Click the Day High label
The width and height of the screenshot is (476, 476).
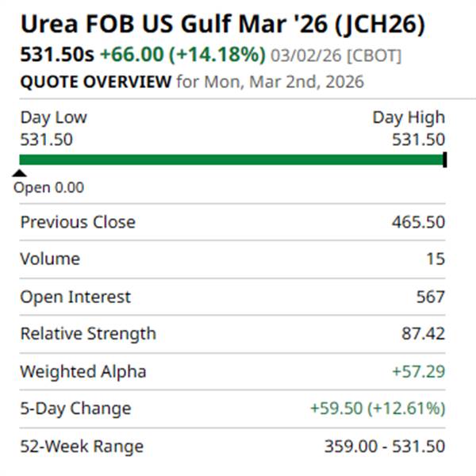(409, 117)
